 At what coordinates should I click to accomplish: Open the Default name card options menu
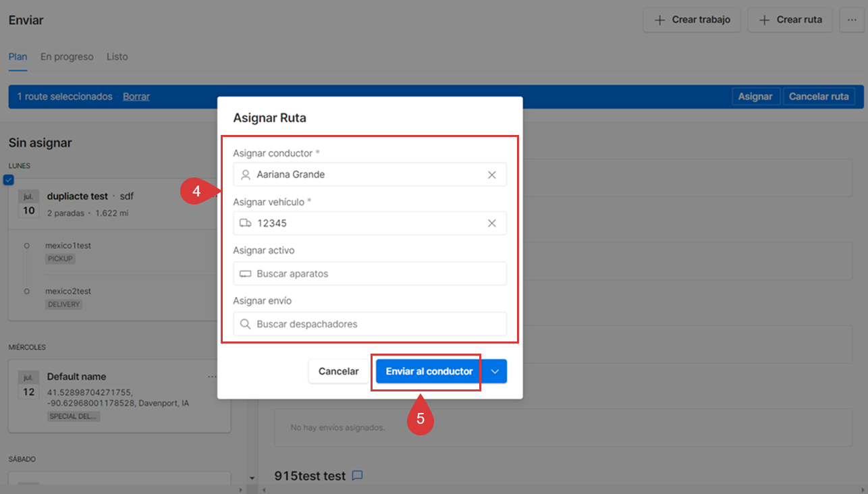pos(213,377)
